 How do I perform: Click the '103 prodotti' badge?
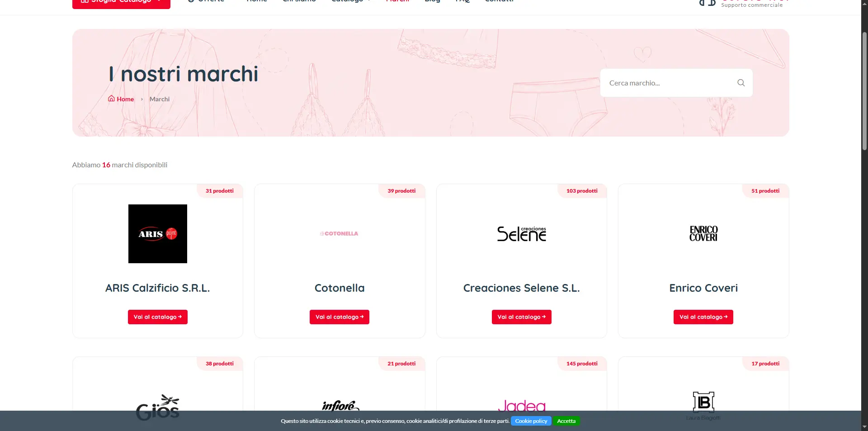582,191
